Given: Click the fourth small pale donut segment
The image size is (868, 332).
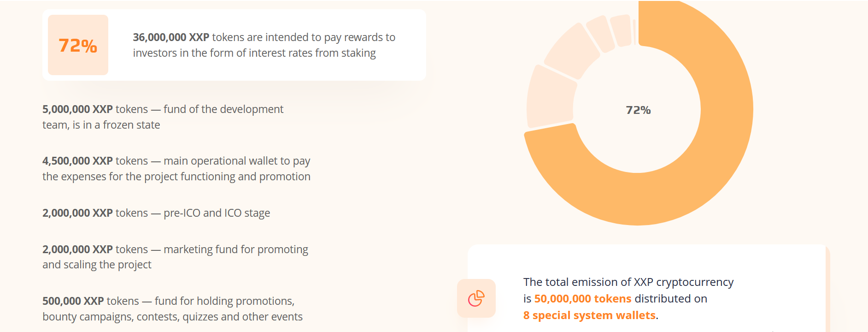Looking at the screenshot, I should tap(622, 30).
